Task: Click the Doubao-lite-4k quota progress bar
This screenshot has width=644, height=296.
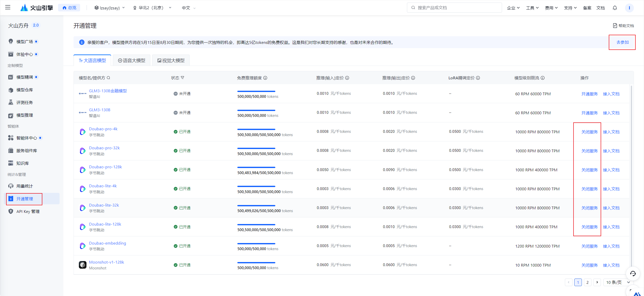Action: (x=256, y=186)
